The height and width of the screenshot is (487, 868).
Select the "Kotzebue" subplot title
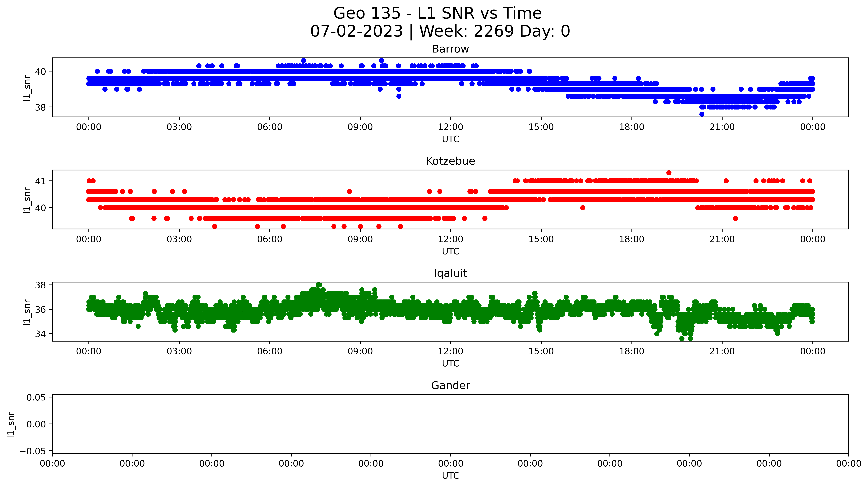pyautogui.click(x=451, y=161)
